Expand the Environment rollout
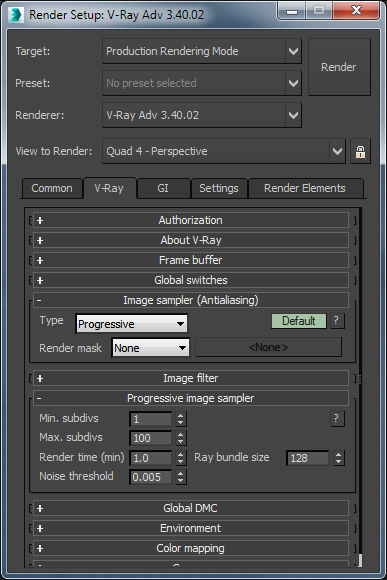 191,528
